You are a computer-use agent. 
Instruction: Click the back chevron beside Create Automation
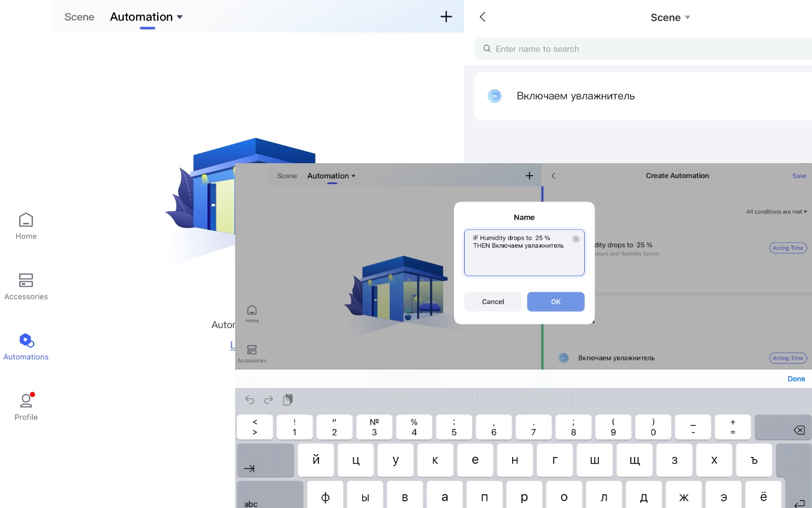pos(554,176)
